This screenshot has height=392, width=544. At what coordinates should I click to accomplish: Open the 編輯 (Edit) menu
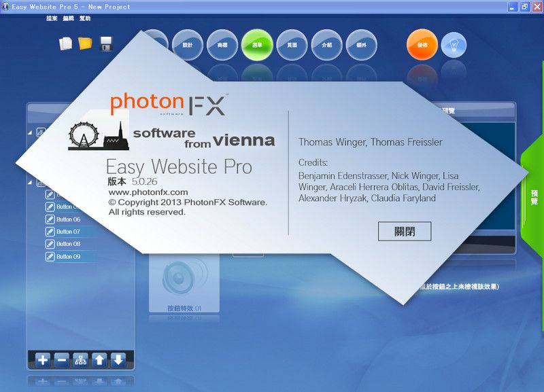[x=69, y=18]
